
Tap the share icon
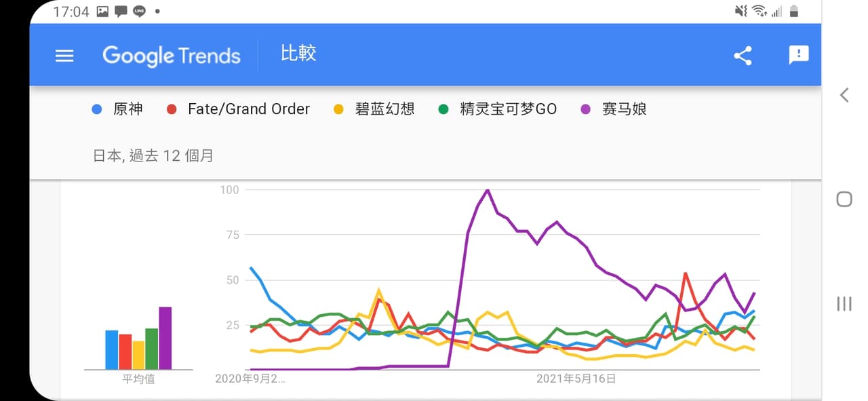click(743, 56)
